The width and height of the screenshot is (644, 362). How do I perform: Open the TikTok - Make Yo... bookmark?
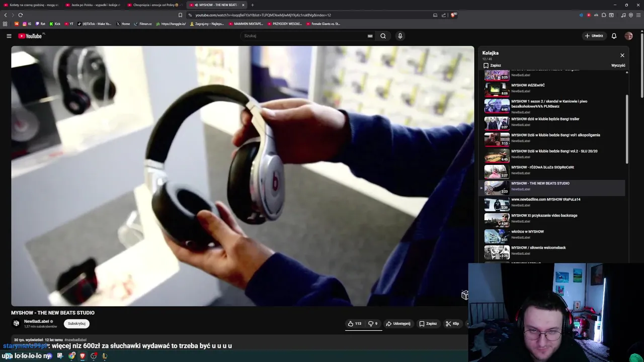pyautogui.click(x=95, y=24)
